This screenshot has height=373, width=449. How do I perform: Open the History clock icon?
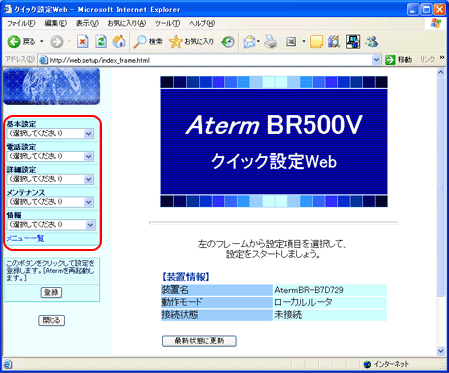[228, 42]
